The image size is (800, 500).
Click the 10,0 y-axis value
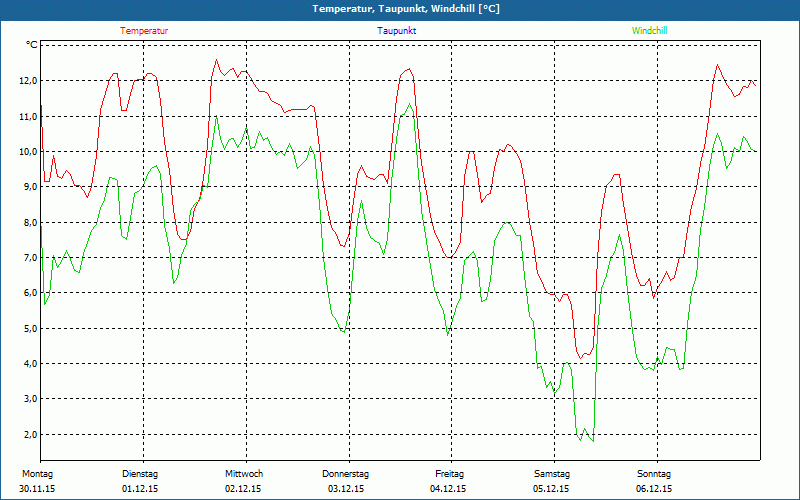[x=29, y=152]
